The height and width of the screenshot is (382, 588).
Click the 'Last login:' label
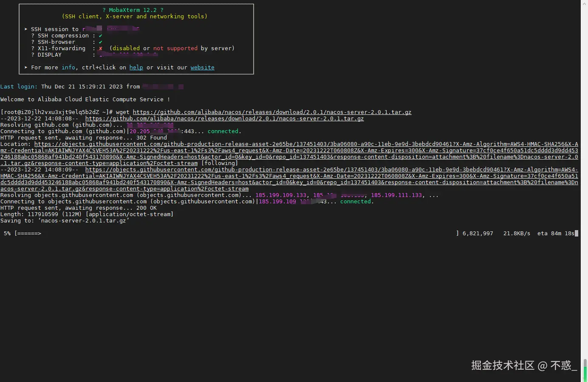[x=19, y=86]
